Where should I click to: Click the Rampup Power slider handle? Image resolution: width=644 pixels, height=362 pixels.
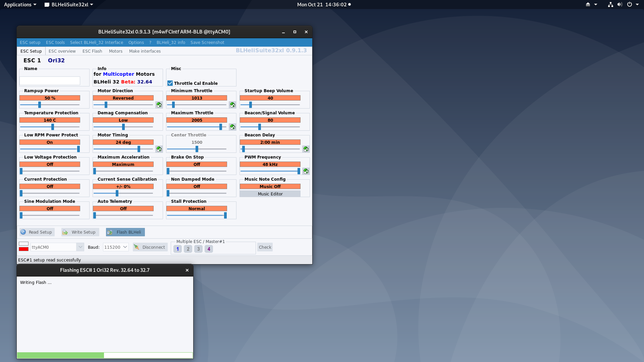coord(40,105)
